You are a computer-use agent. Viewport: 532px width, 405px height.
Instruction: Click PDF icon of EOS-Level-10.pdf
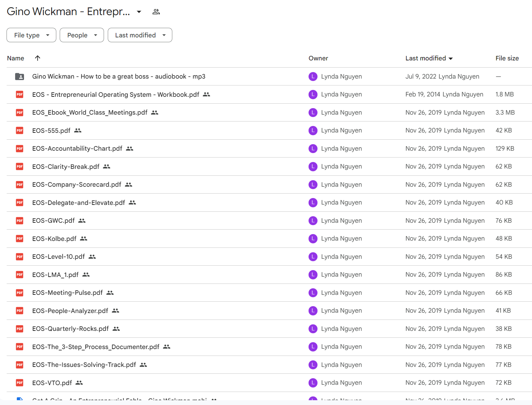tap(20, 257)
